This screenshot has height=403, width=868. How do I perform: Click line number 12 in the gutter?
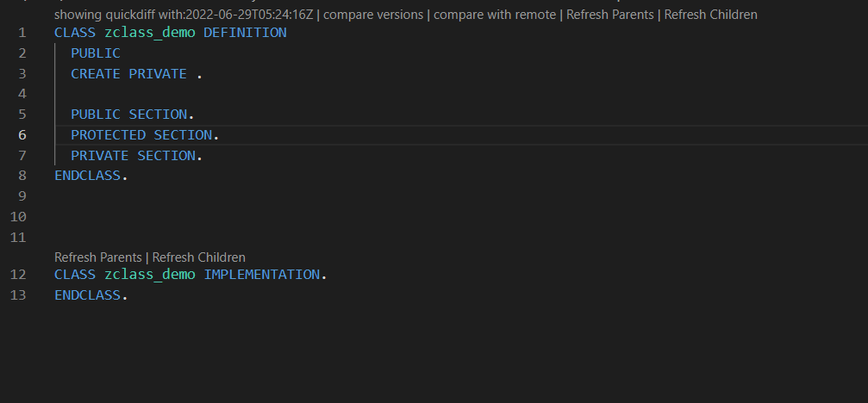pyautogui.click(x=19, y=275)
